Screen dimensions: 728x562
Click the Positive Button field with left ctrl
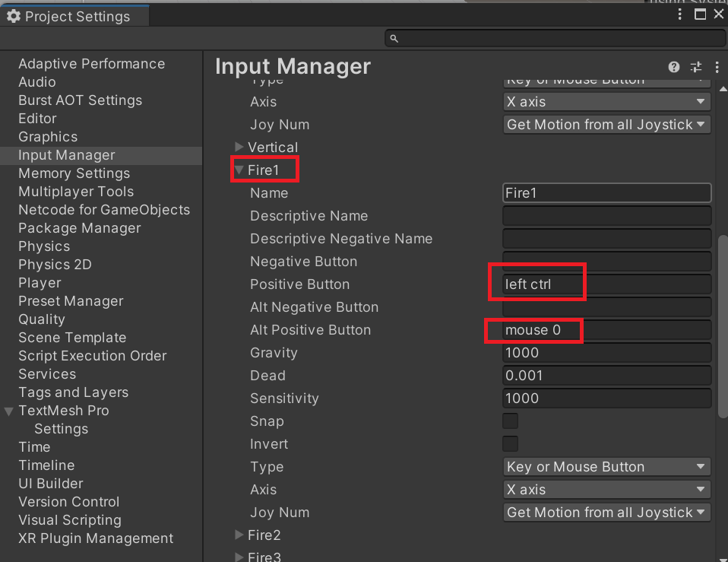[x=606, y=284]
